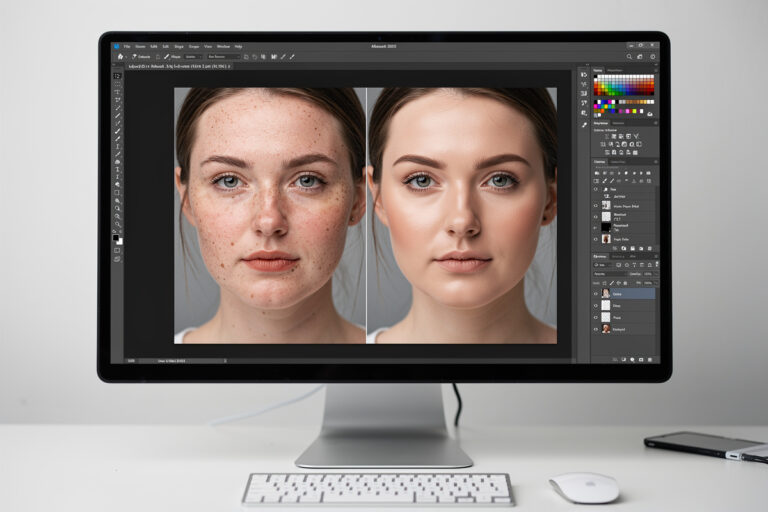Filter for adjustment layers in lower Layers panel
Viewport: 768px width, 512px height.
coord(626,265)
